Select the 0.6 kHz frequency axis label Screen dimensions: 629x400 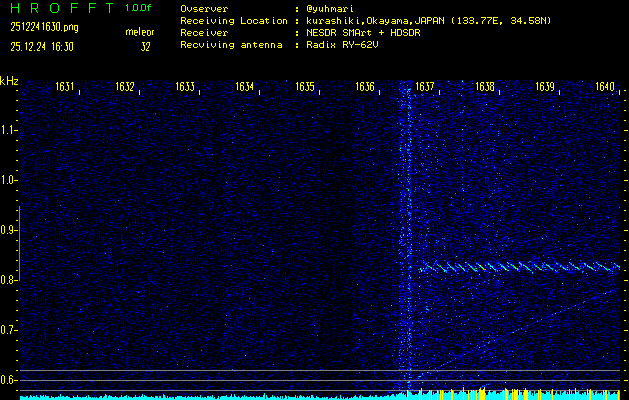point(9,380)
